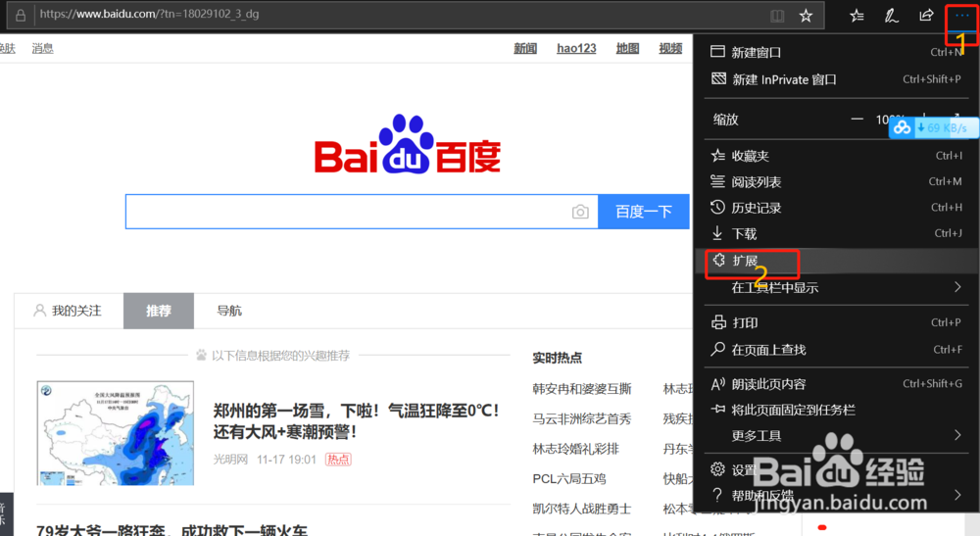
Task: Expand 更多工具 submenu arrow
Action: (957, 435)
